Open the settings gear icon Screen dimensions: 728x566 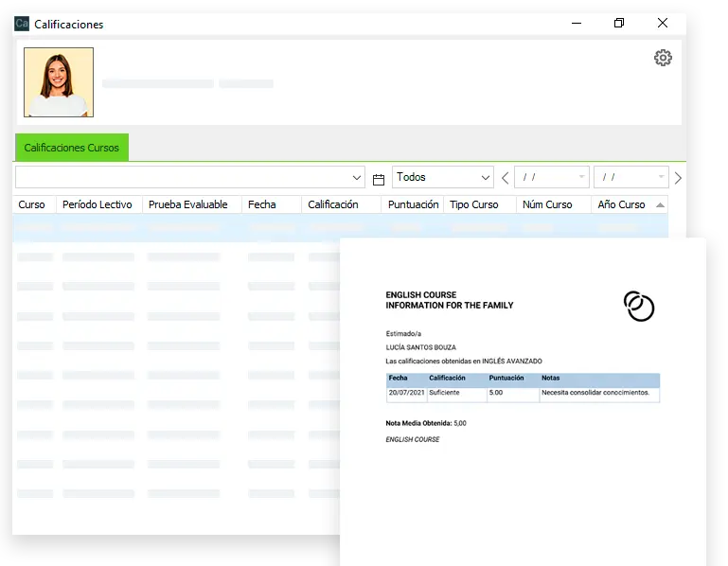tap(663, 58)
